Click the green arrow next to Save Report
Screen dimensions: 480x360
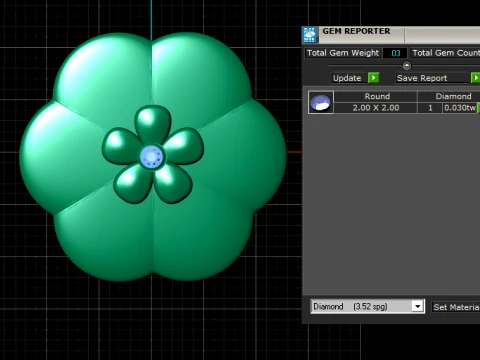tap(475, 78)
